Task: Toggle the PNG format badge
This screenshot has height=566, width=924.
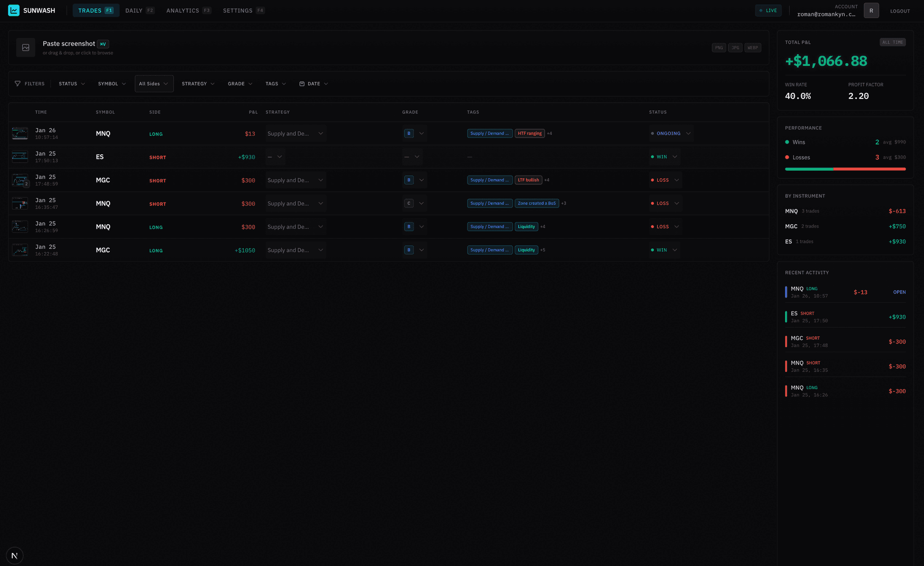Action: coord(719,47)
